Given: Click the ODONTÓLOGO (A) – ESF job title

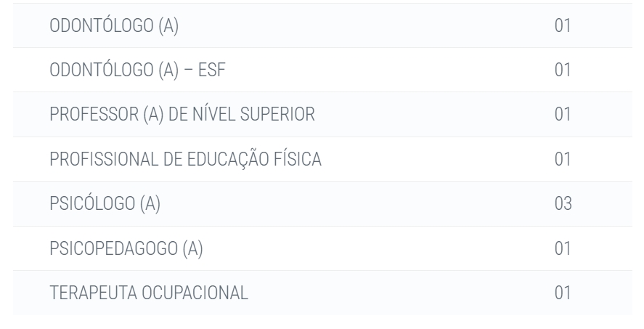Looking at the screenshot, I should (138, 70).
